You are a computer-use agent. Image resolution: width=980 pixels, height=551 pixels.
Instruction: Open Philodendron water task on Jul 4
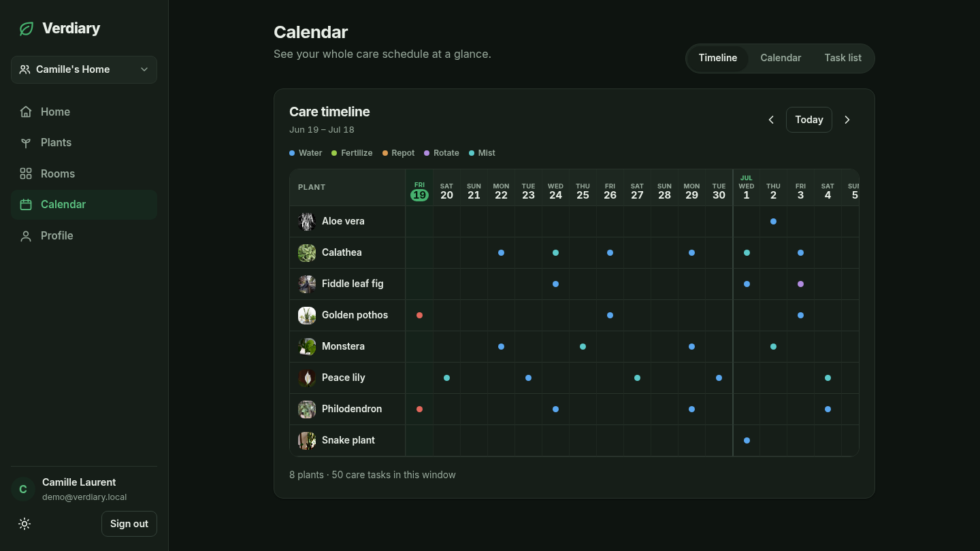click(828, 409)
